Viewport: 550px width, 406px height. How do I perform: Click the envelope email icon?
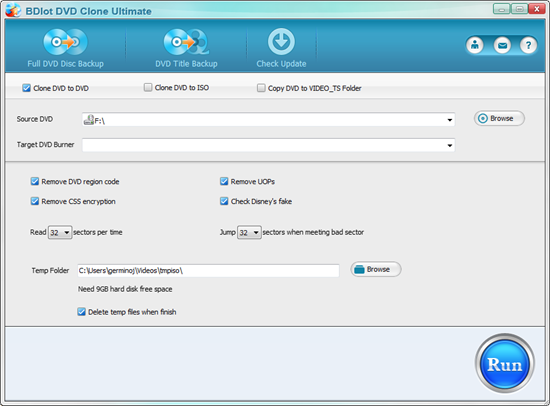click(x=502, y=45)
